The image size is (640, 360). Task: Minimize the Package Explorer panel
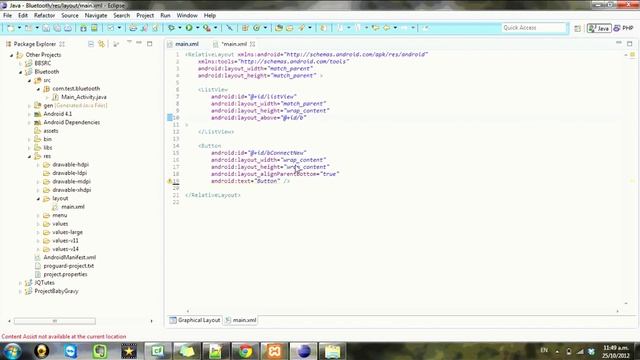click(x=139, y=43)
